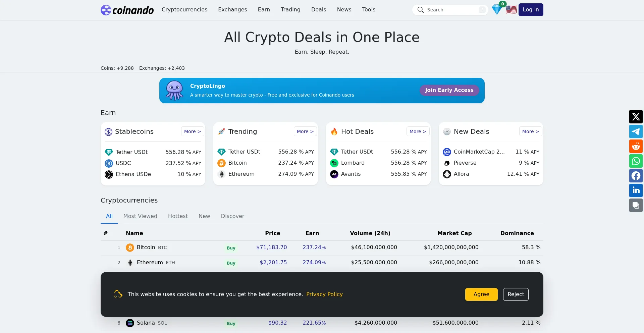Click Solana price $90.32
The image size is (644, 333).
click(277, 323)
